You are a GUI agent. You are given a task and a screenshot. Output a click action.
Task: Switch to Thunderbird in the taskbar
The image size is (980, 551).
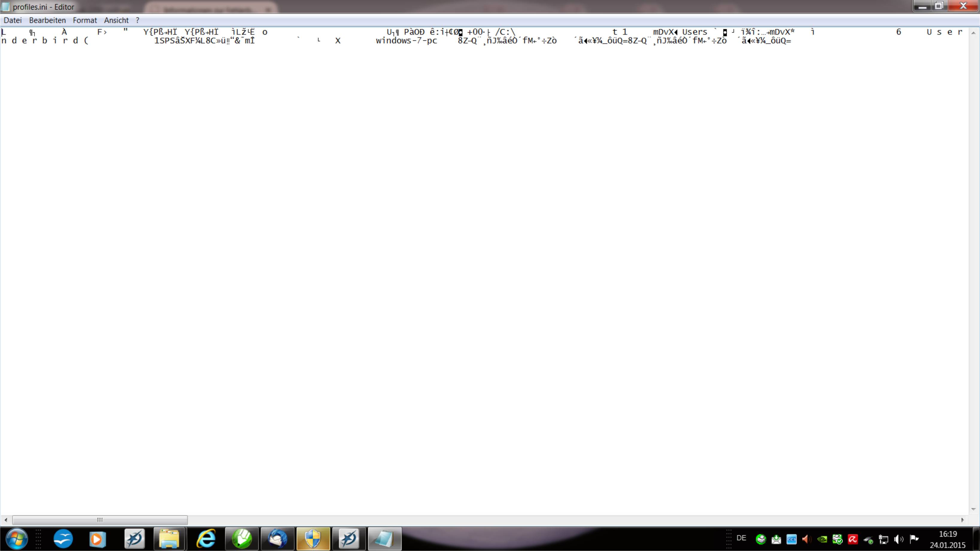[277, 538]
